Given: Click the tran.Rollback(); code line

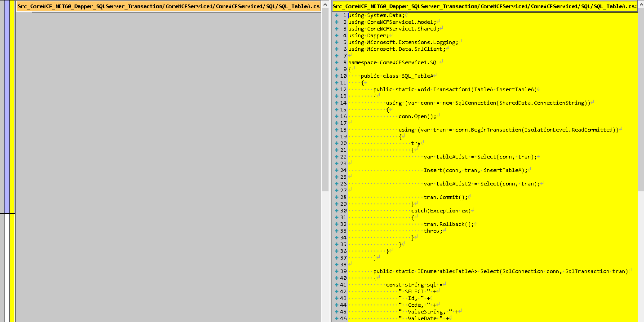Looking at the screenshot, I should pyautogui.click(x=449, y=224).
